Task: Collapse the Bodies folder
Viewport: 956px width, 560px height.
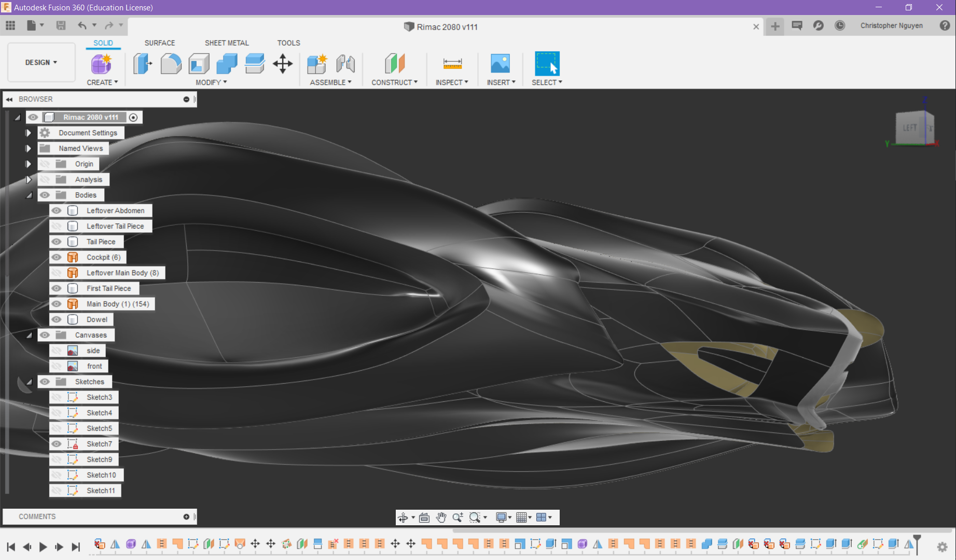Action: [29, 195]
